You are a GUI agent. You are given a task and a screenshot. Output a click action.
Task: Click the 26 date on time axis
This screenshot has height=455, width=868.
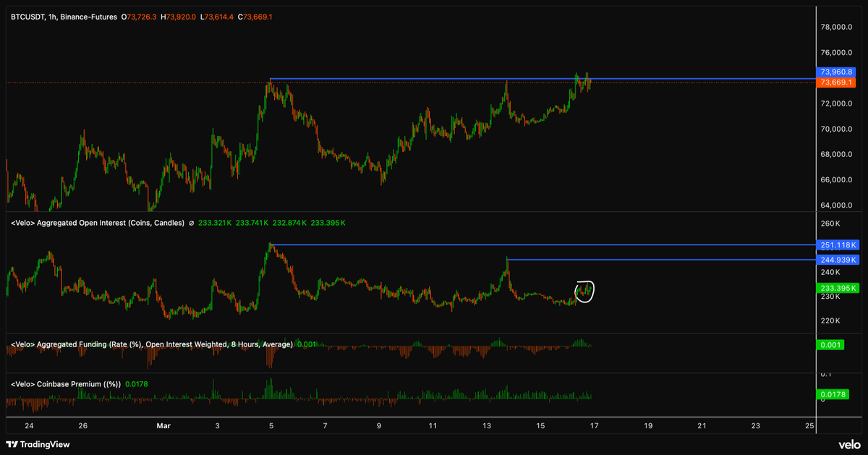pyautogui.click(x=83, y=426)
